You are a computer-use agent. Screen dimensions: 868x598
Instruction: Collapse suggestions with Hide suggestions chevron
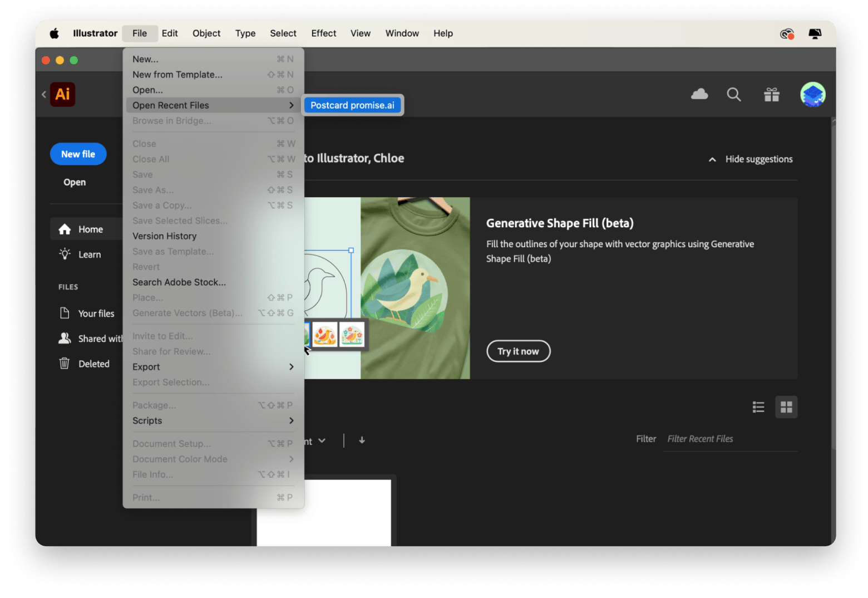pyautogui.click(x=712, y=159)
